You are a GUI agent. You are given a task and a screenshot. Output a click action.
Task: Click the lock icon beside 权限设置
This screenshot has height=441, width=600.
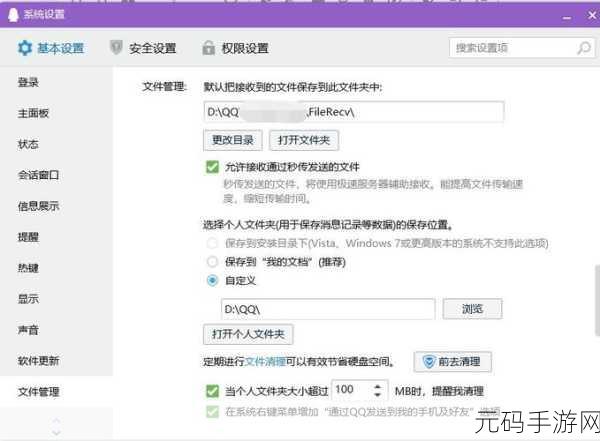coord(208,47)
